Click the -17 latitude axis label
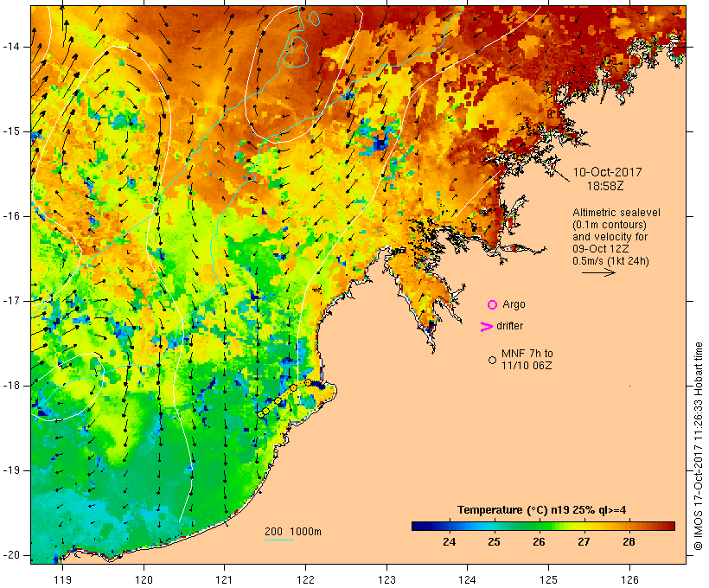This screenshot has height=588, width=709. 10,301
